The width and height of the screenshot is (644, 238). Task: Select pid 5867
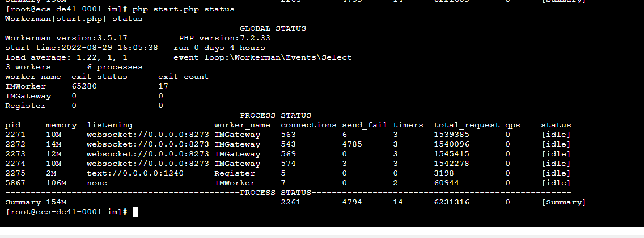tap(15, 183)
